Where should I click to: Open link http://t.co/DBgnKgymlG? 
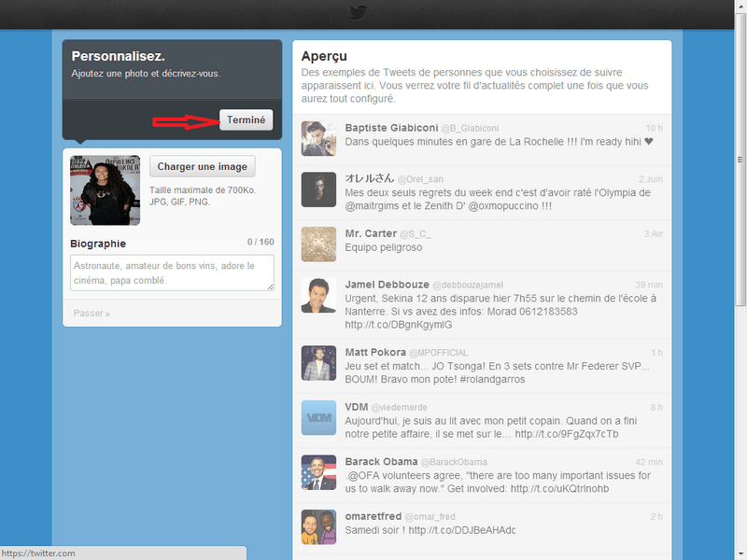(399, 325)
